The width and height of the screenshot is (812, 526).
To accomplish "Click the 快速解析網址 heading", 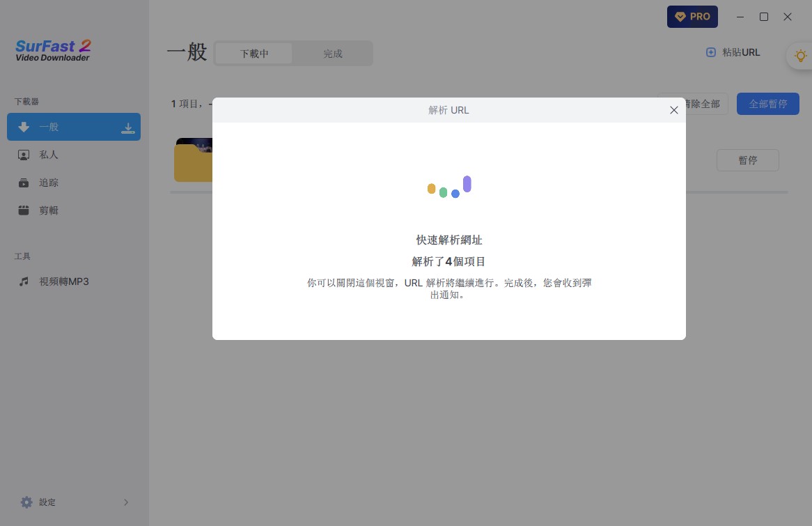I will (x=449, y=240).
